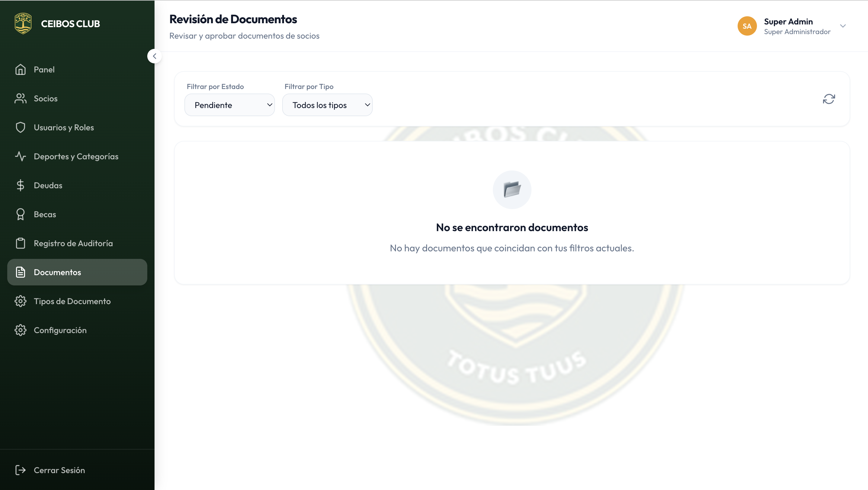Screen dimensions: 868x490
Task: Click the Panel home icon
Action: [x=21, y=69]
